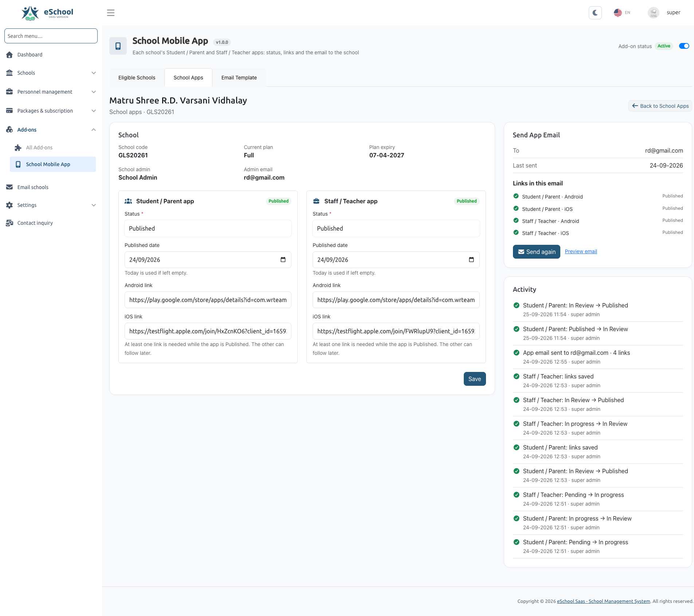The height and width of the screenshot is (616, 694).
Task: Collapse the Add-ons menu chevron
Action: [94, 130]
